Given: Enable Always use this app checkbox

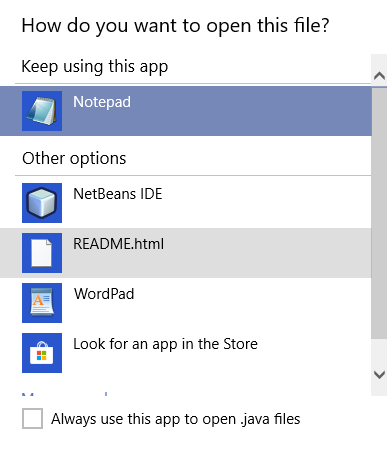Looking at the screenshot, I should (32, 418).
